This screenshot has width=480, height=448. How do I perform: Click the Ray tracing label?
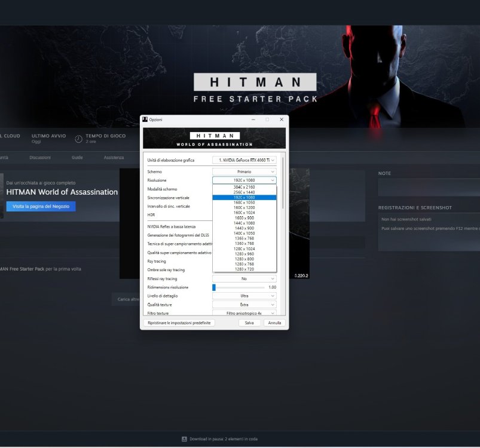tap(157, 261)
